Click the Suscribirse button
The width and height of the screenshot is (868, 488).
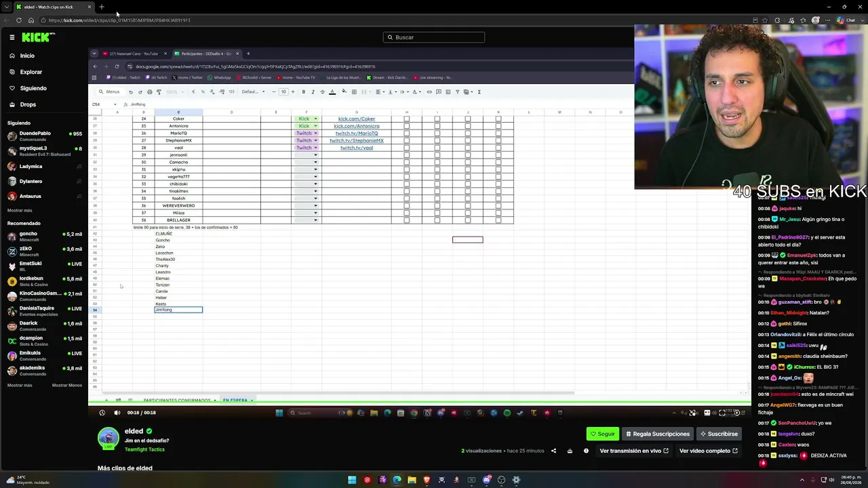click(719, 434)
